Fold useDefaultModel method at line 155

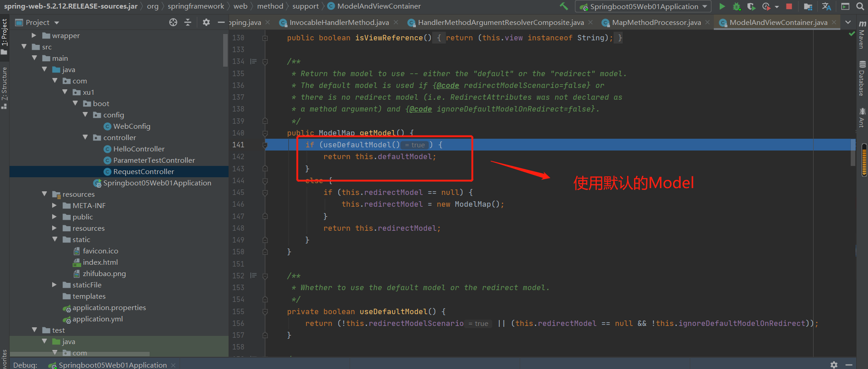[265, 312]
